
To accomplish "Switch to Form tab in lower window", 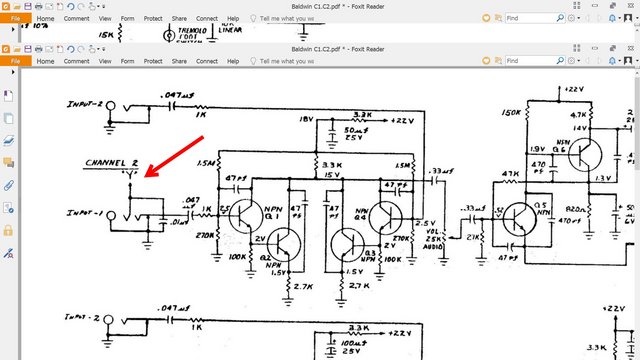I will point(127,61).
